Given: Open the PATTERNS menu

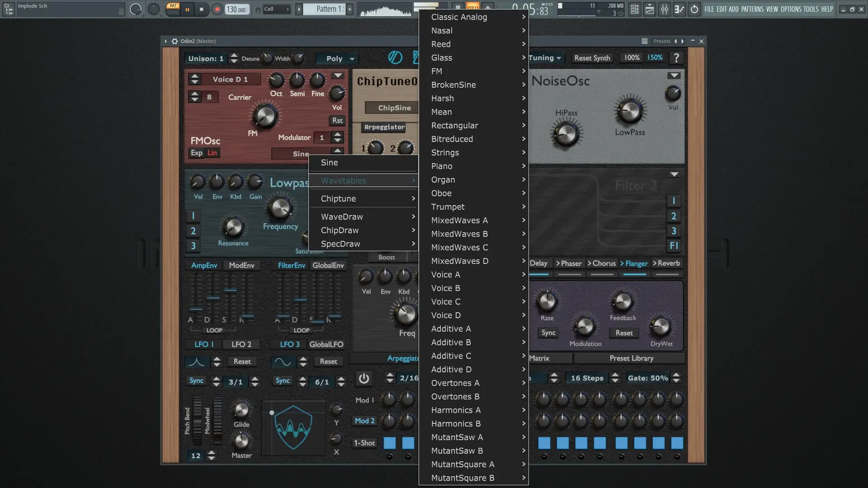Looking at the screenshot, I should pos(752,9).
